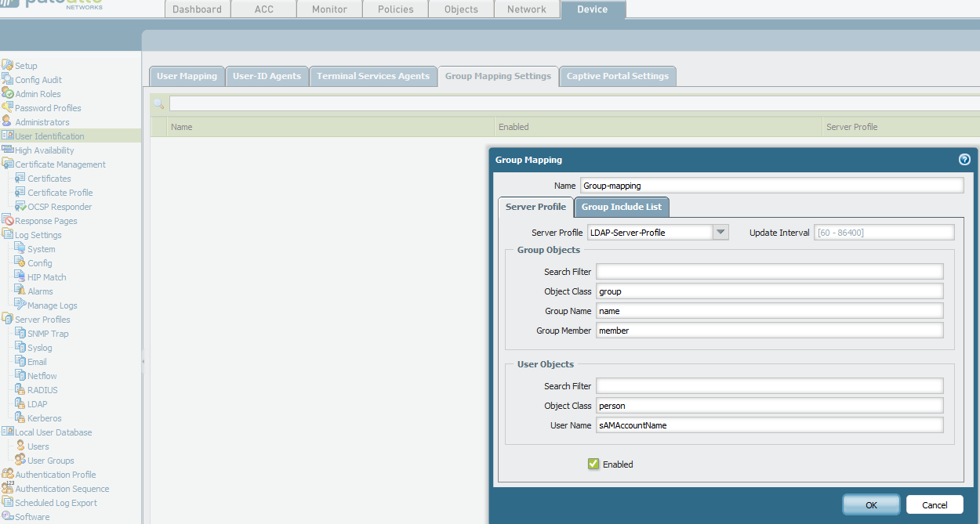Confirm with the OK button
Viewport: 980px width, 524px height.
click(x=871, y=504)
